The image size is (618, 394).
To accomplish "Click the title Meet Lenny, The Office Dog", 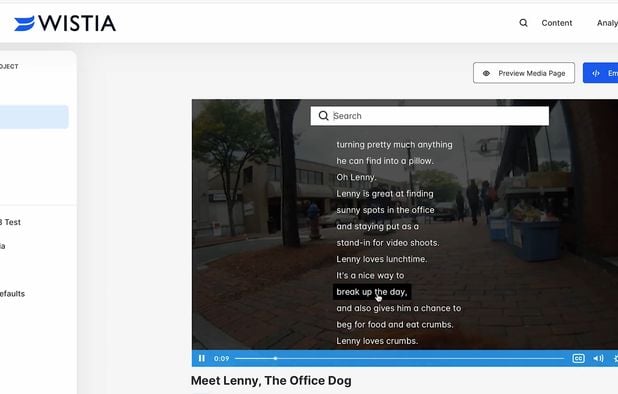I will 271,381.
